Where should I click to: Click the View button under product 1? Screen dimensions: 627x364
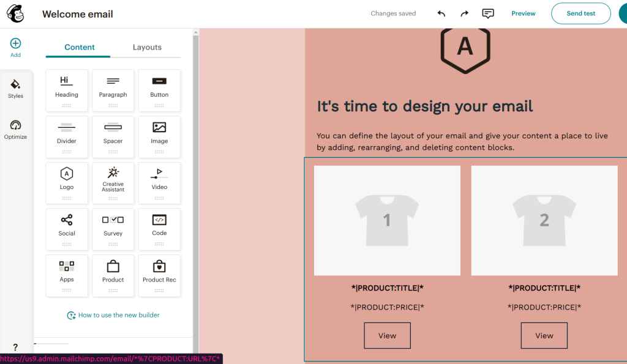pos(387,336)
